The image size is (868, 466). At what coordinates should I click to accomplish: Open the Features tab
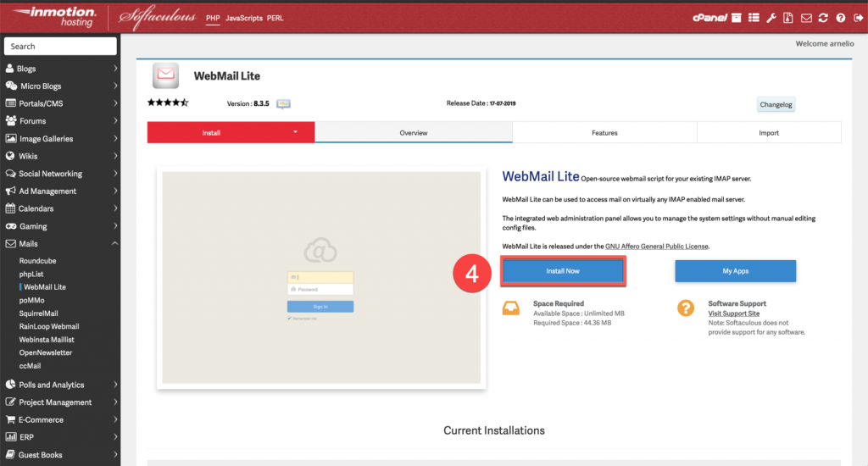click(x=604, y=133)
